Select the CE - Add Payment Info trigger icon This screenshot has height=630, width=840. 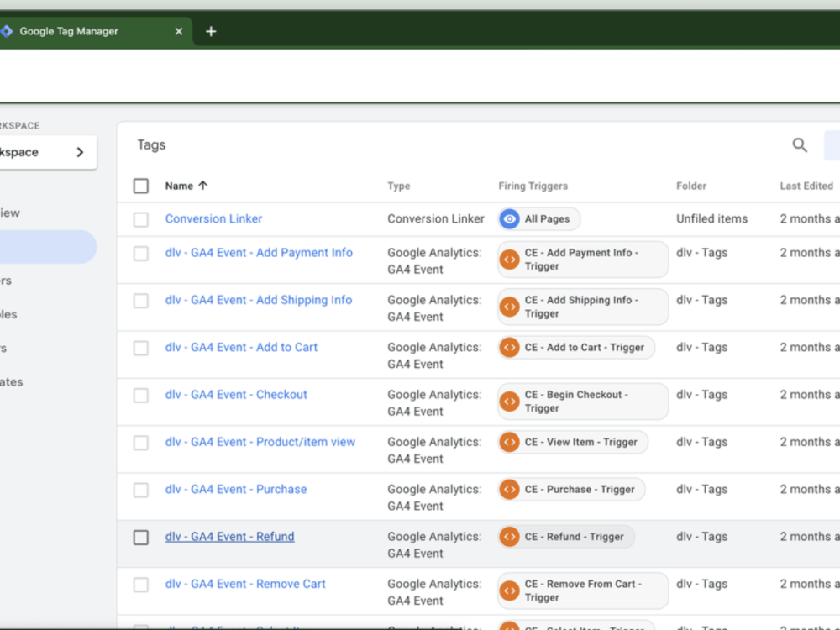[509, 260]
